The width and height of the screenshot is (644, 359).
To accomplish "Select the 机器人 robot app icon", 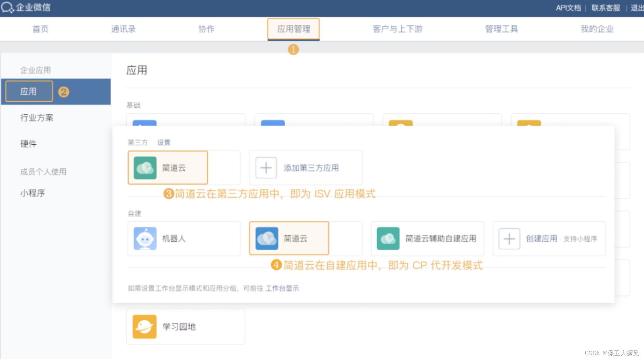I will click(x=144, y=238).
